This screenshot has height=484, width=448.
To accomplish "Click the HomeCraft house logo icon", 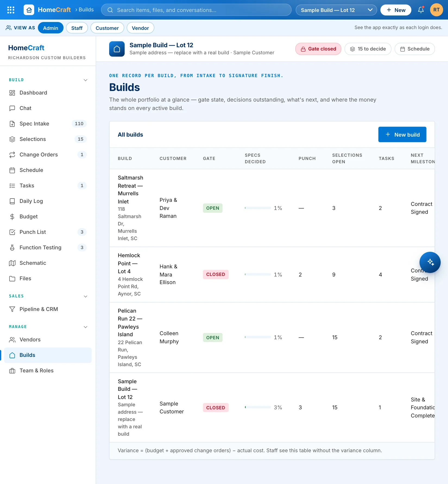I will tap(29, 10).
